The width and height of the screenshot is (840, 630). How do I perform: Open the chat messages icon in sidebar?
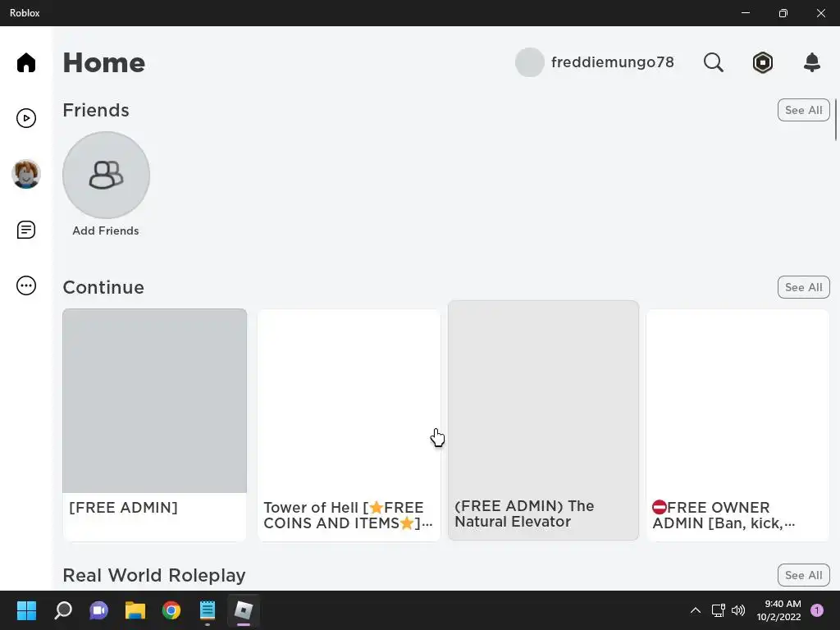25,230
